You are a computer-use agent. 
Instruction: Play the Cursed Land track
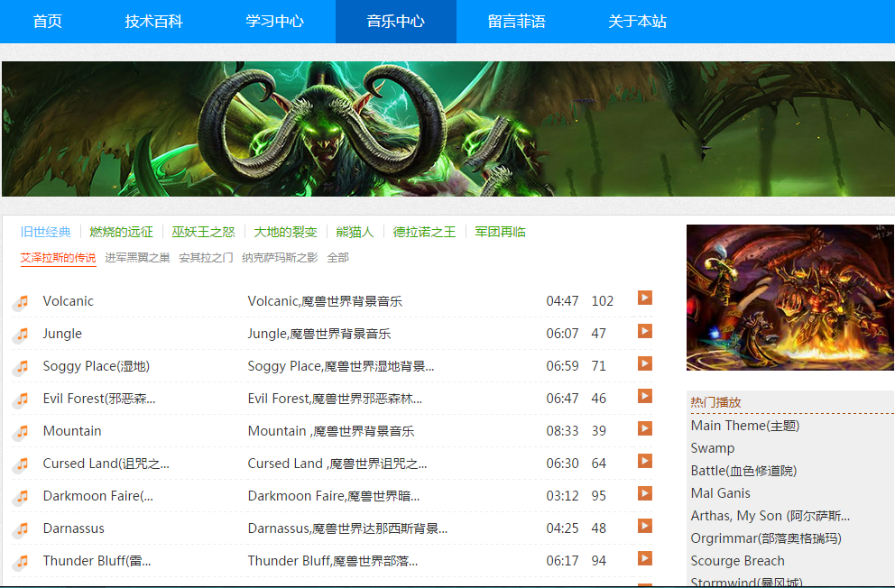click(645, 461)
